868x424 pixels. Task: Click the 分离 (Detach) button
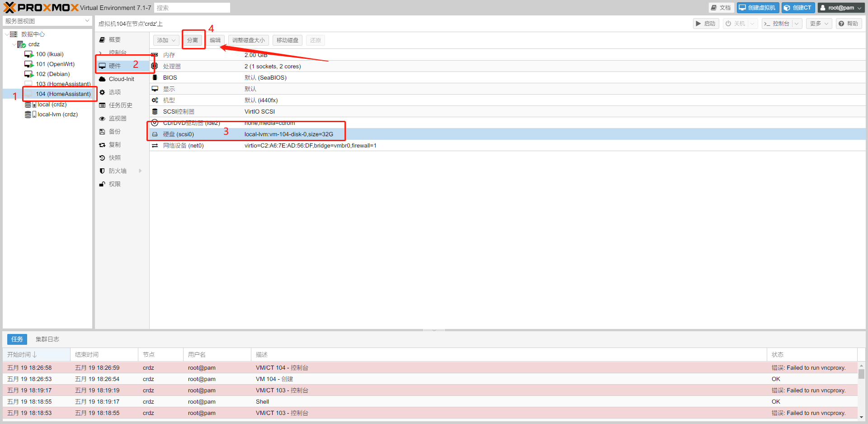coord(193,40)
